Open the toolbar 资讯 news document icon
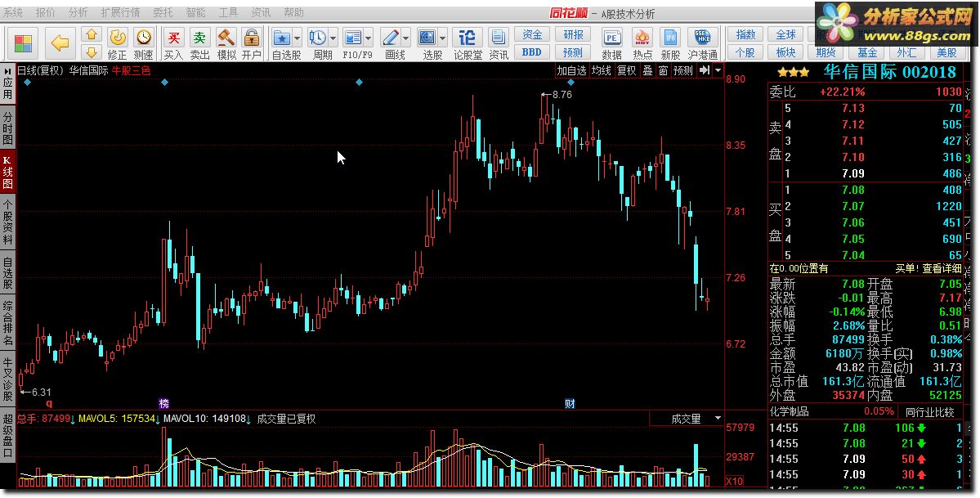This screenshot has width=980, height=498. click(x=498, y=44)
